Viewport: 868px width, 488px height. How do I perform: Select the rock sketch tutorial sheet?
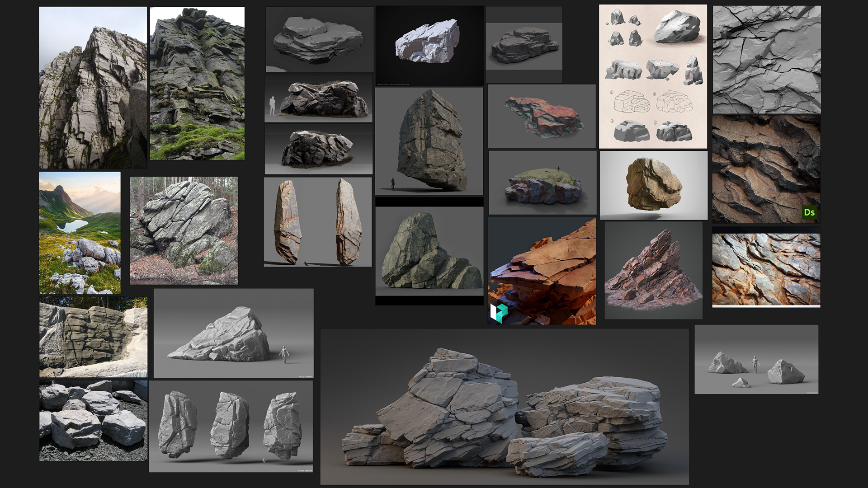pos(653,77)
